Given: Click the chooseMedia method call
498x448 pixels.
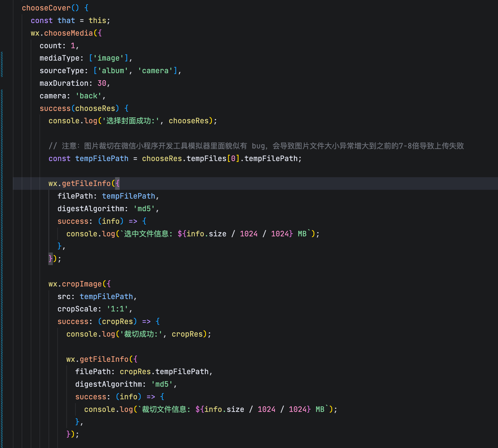Looking at the screenshot, I should [x=68, y=33].
